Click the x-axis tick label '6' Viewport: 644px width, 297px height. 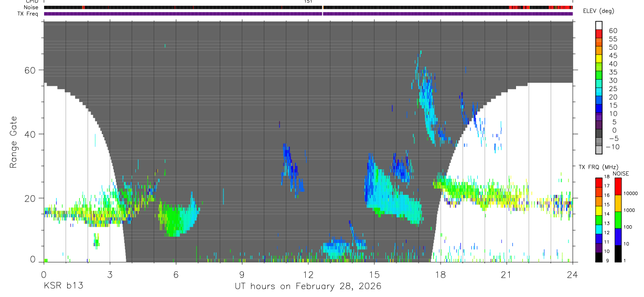click(x=176, y=274)
